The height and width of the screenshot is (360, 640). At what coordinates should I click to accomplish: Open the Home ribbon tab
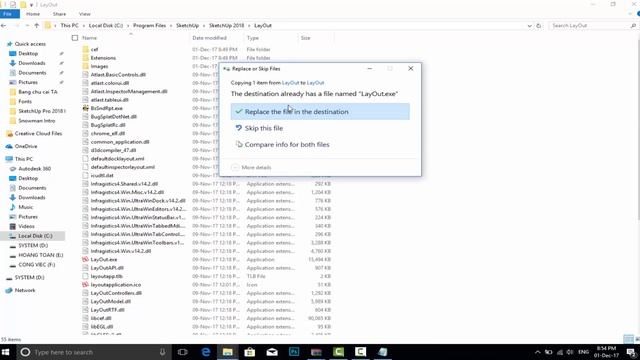(x=33, y=14)
